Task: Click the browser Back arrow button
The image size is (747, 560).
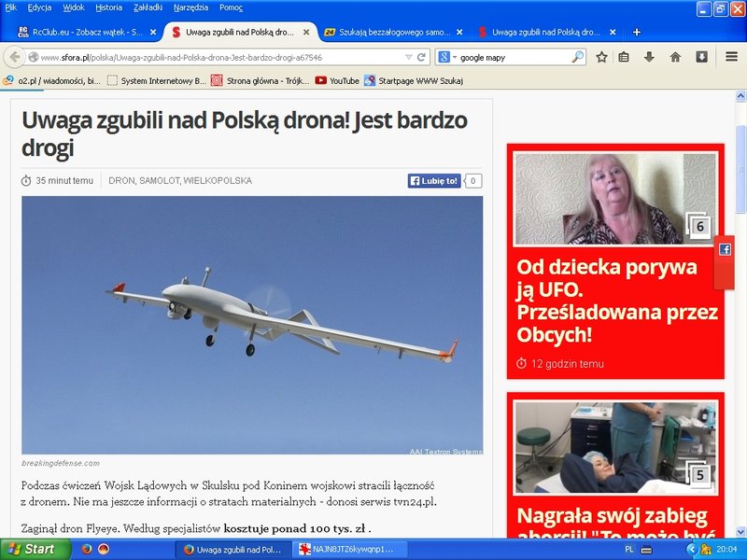Action: coord(14,57)
